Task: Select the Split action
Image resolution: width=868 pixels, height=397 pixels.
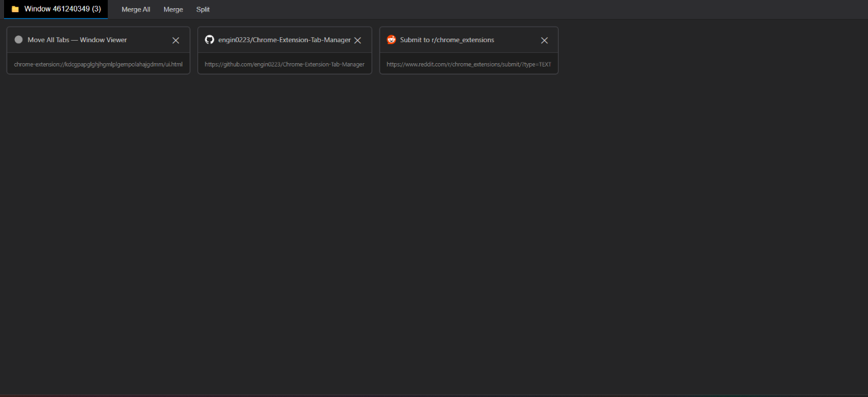Action: pyautogui.click(x=202, y=10)
